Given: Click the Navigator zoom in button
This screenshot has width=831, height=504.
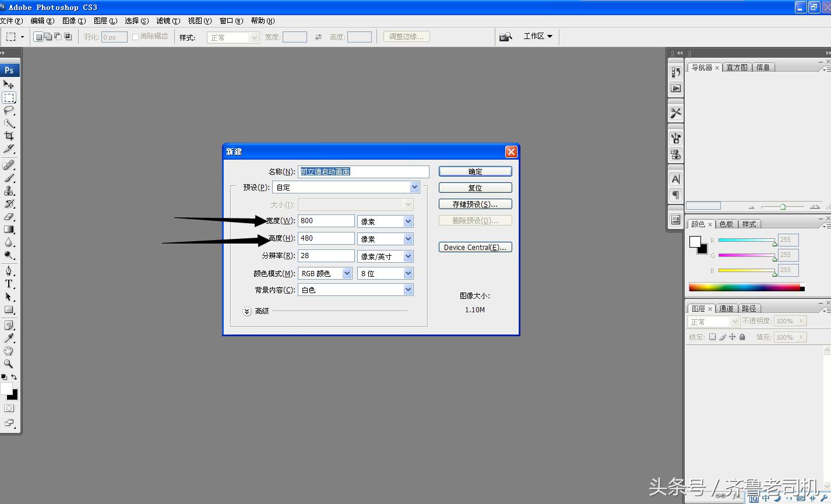Looking at the screenshot, I should tap(815, 207).
